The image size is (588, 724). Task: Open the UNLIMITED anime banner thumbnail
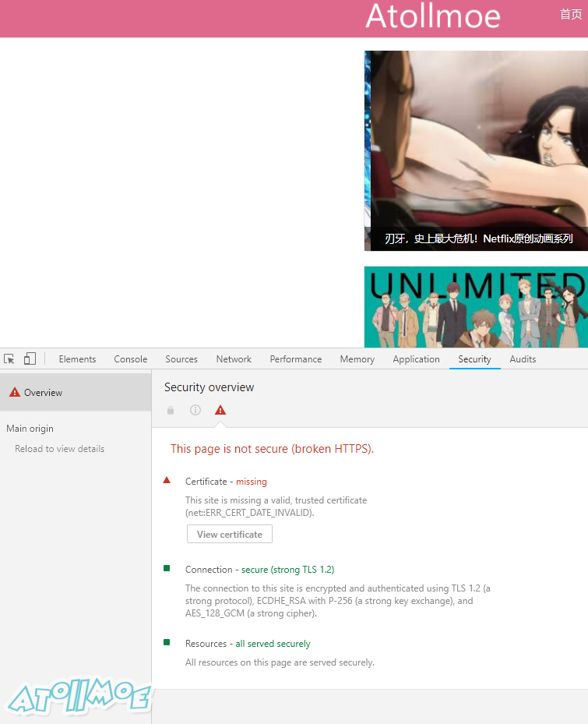click(476, 307)
